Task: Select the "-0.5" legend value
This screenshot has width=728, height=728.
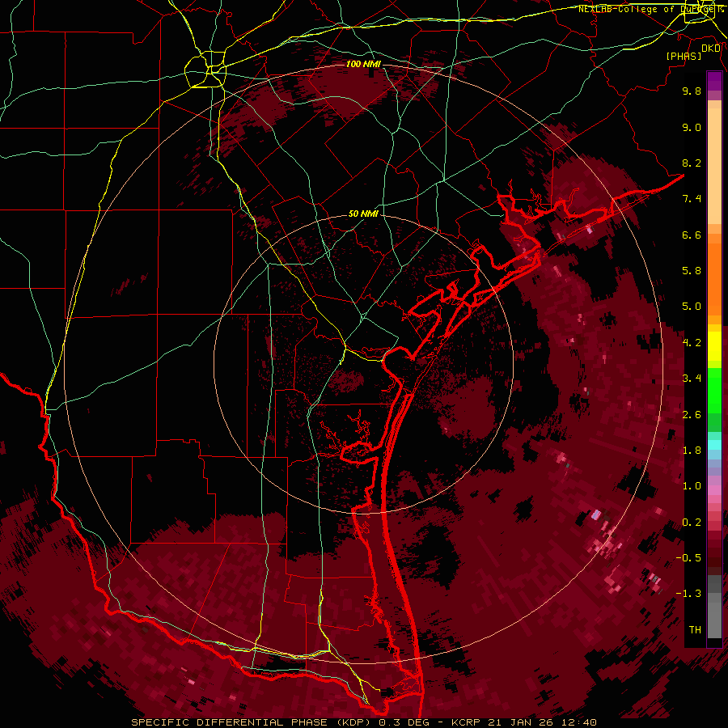Action: pyautogui.click(x=688, y=558)
